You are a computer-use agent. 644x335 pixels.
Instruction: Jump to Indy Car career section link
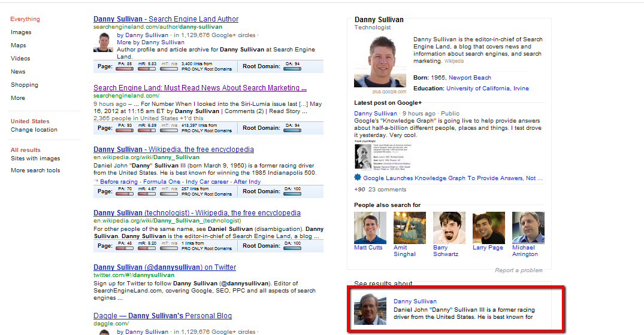(207, 182)
